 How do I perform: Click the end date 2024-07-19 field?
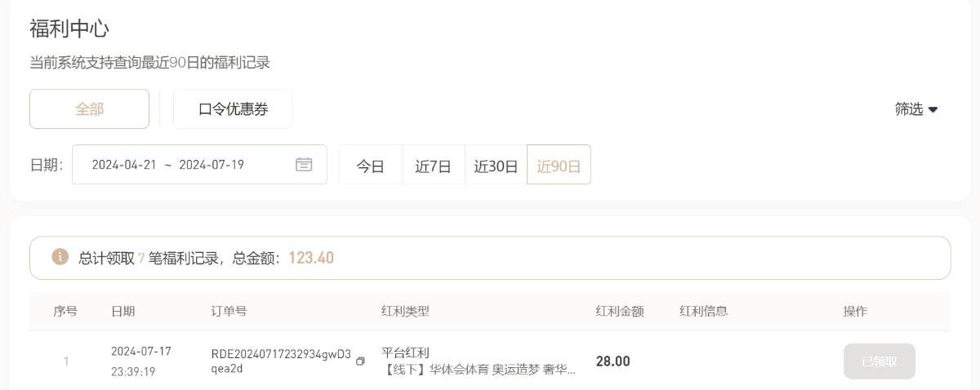point(212,165)
